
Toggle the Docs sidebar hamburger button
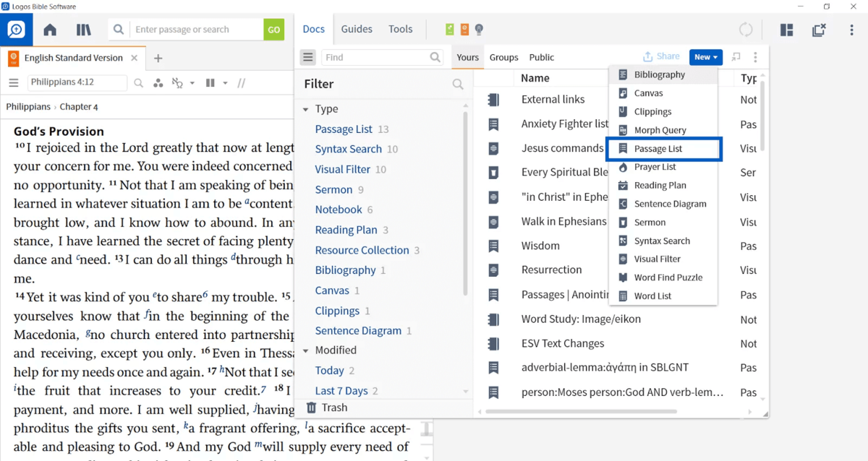pos(308,57)
